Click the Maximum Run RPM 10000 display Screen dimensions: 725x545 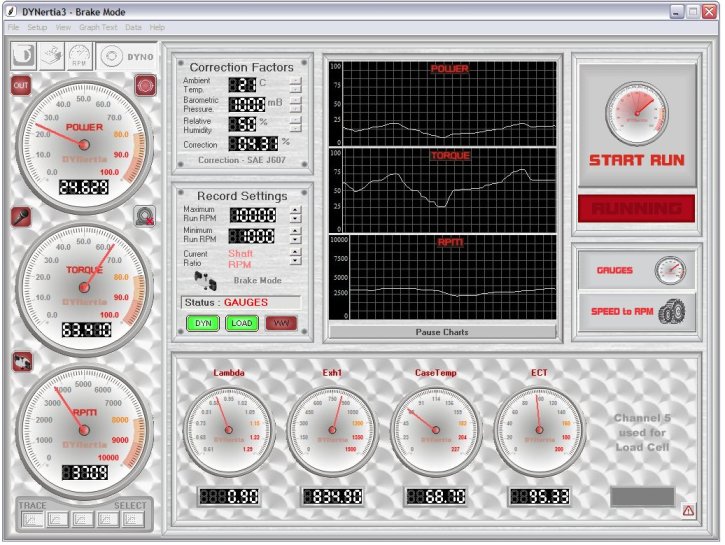(253, 215)
